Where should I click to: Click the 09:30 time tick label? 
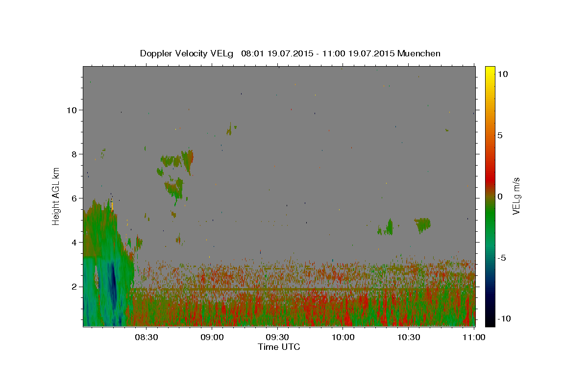(x=277, y=337)
